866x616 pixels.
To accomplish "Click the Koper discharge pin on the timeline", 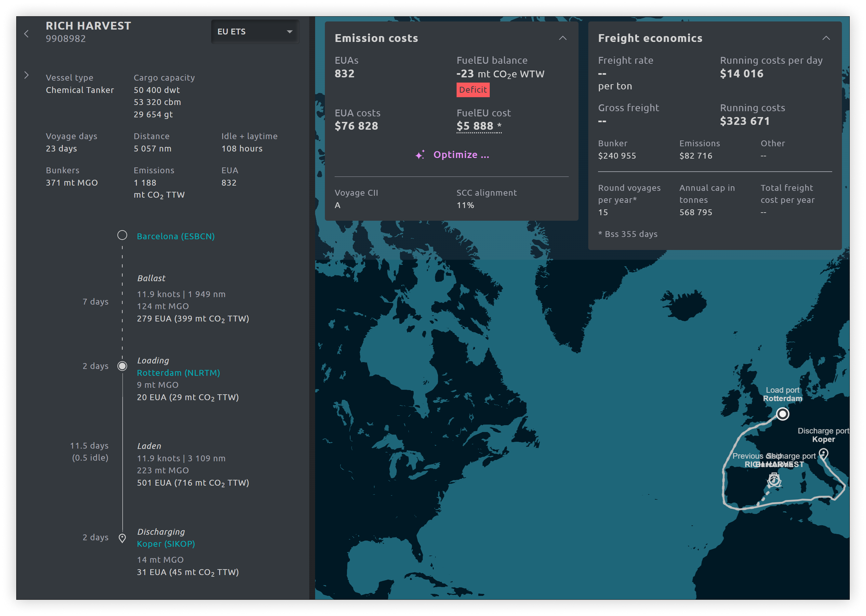I will point(122,538).
